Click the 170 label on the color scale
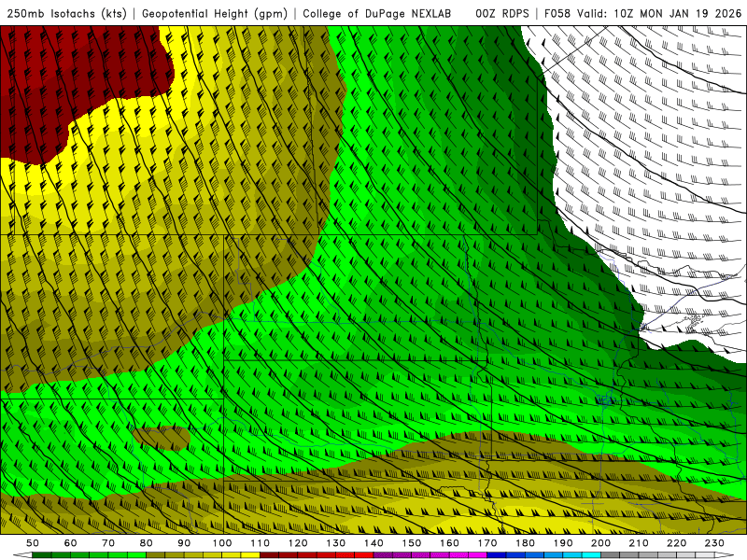 tap(487, 543)
